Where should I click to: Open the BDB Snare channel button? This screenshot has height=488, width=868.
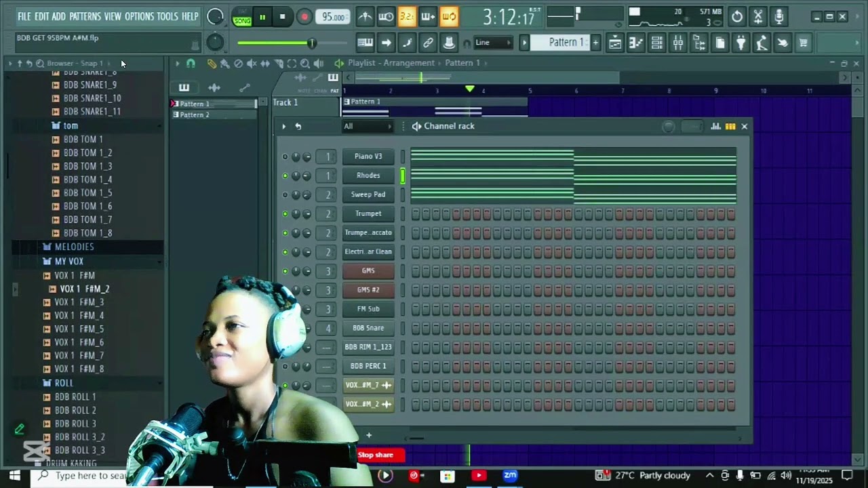point(368,328)
